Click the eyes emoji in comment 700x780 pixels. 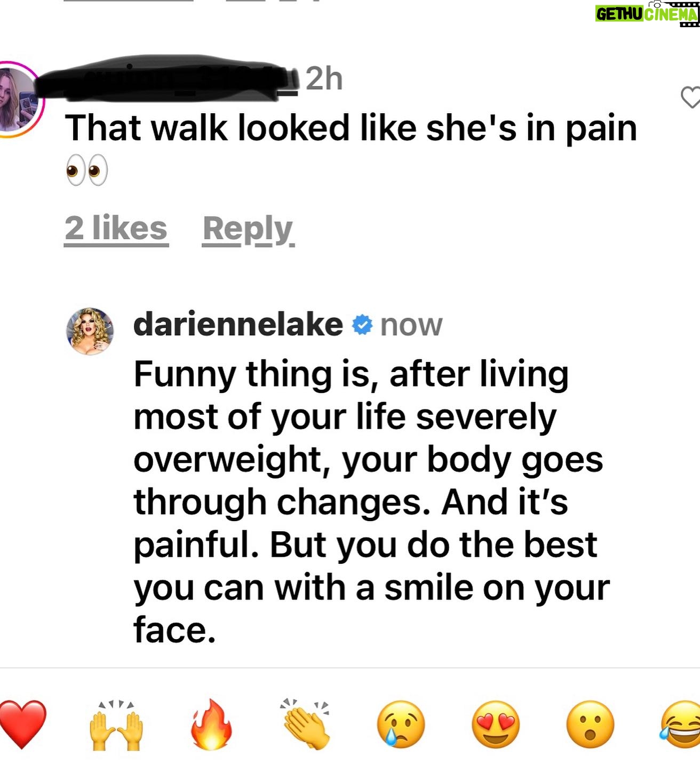86,170
